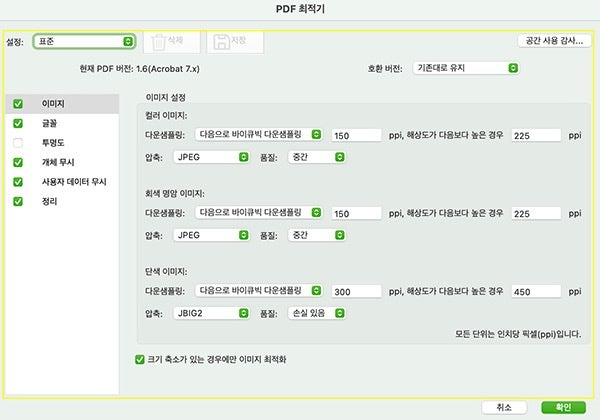Screen dimensions: 600x420
Task: Enable the 투명도 checkbox
Action: [18, 142]
